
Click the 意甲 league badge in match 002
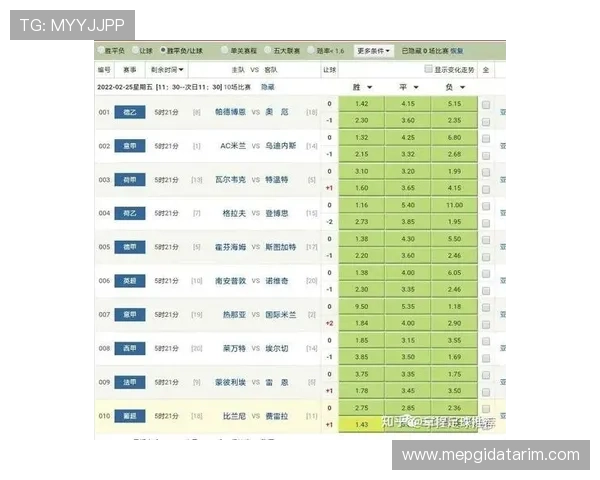[130, 146]
